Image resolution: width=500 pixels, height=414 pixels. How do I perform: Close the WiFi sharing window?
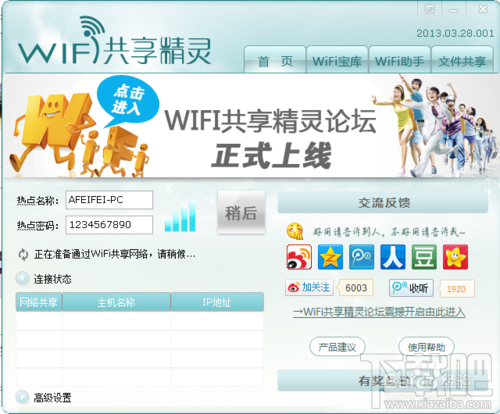pos(483,9)
